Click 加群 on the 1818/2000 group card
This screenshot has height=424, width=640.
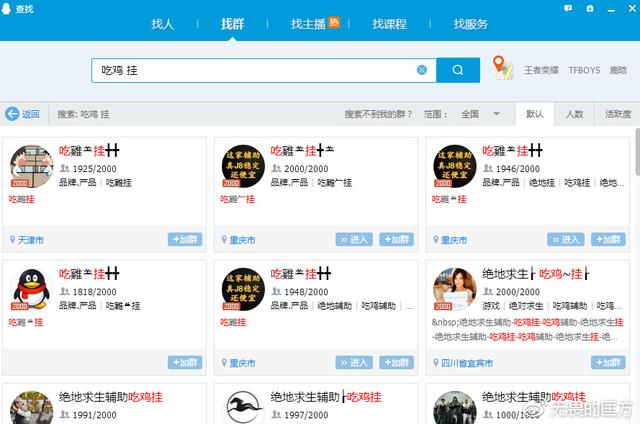coord(185,362)
